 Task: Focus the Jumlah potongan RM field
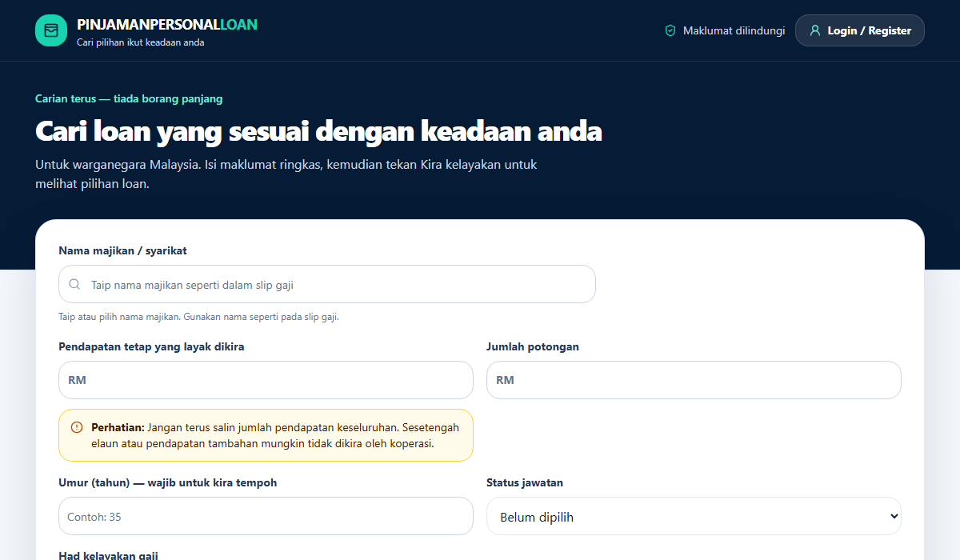tap(694, 380)
